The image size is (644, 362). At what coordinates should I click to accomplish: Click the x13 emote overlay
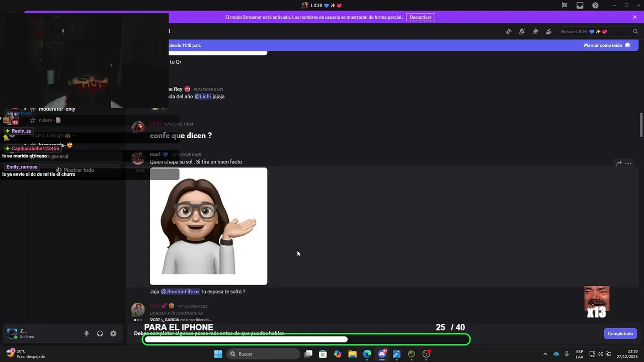pyautogui.click(x=597, y=302)
